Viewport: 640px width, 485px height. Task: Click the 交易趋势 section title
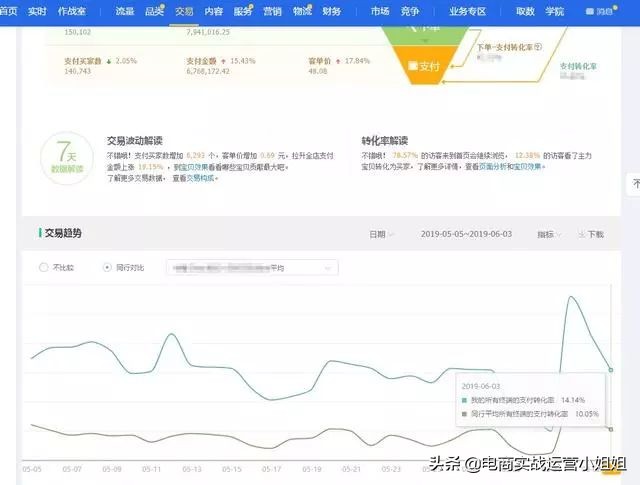pyautogui.click(x=63, y=233)
